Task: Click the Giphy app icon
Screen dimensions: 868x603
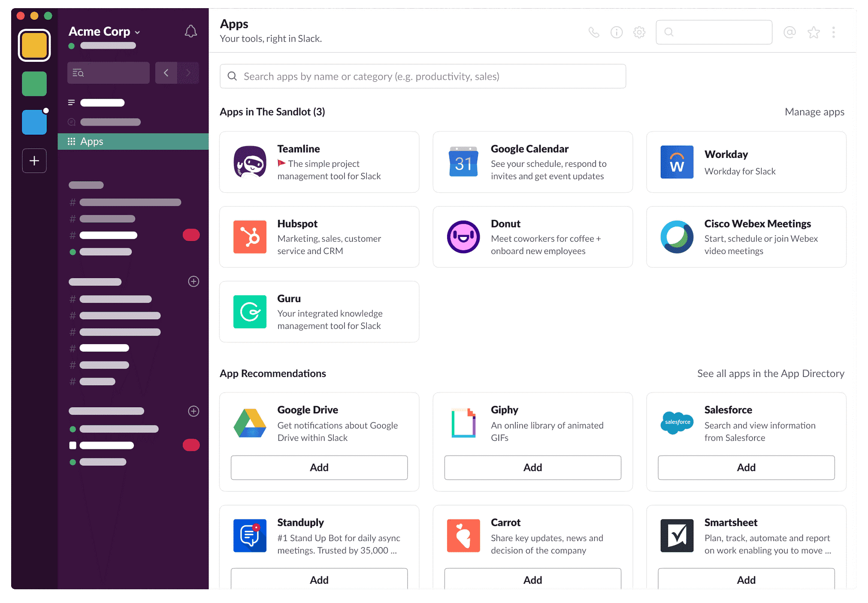Action: click(463, 423)
